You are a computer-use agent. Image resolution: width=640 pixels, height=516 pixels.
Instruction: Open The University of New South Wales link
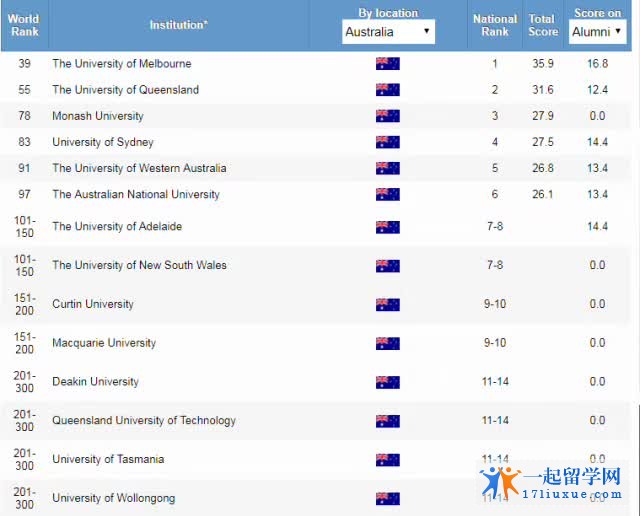click(x=139, y=265)
